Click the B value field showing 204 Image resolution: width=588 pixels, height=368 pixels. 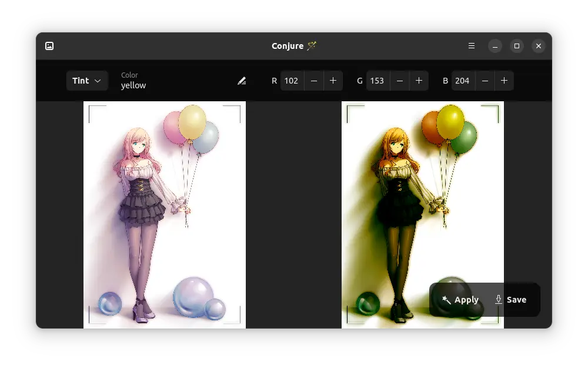462,81
